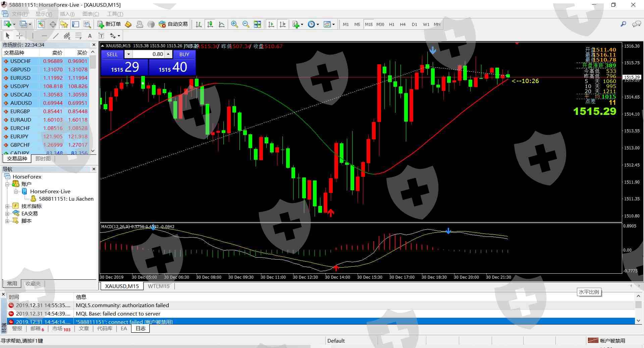Switch chart timeframe to H1
The image size is (644, 348).
pyautogui.click(x=391, y=24)
